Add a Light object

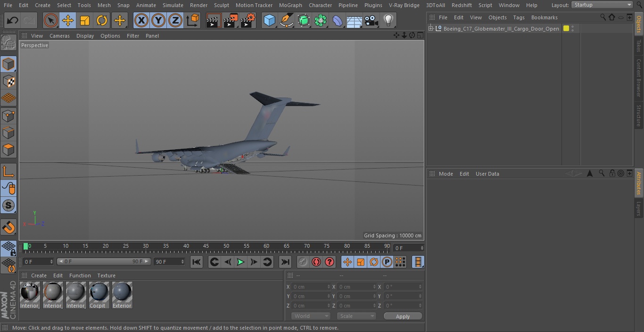[388, 20]
